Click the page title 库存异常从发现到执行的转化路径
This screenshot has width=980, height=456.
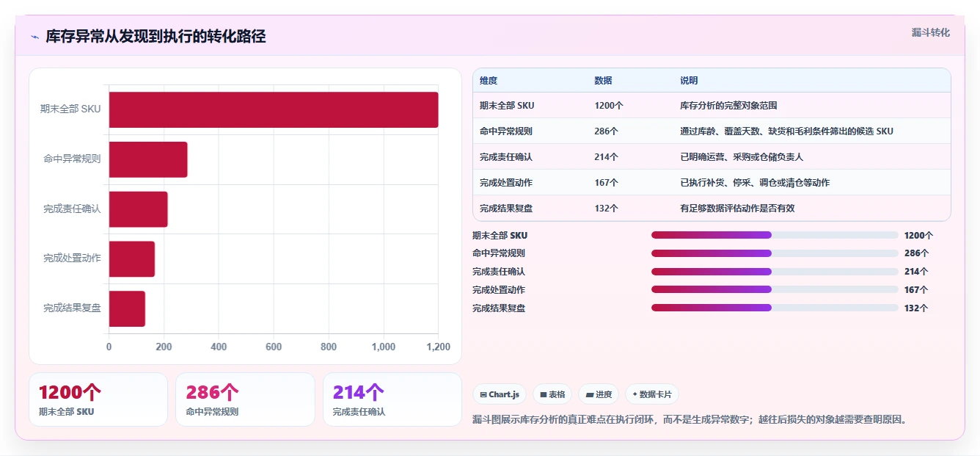[x=156, y=36]
